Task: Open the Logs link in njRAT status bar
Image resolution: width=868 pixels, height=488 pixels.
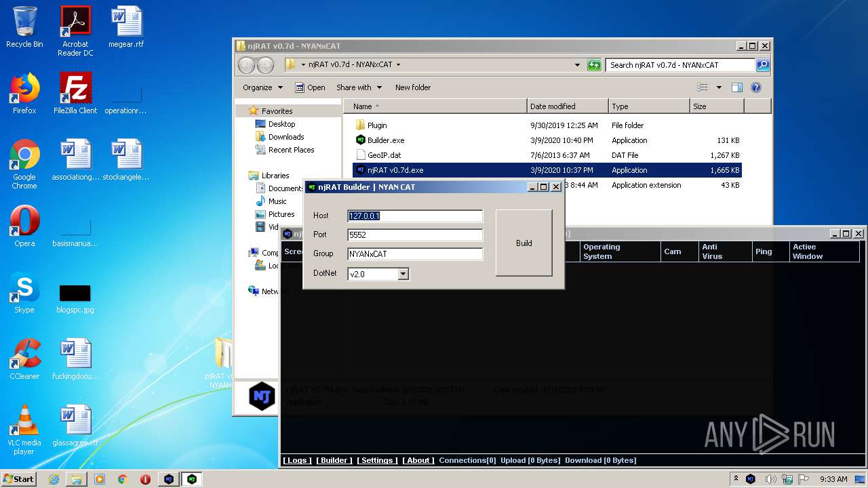Action: (x=297, y=460)
